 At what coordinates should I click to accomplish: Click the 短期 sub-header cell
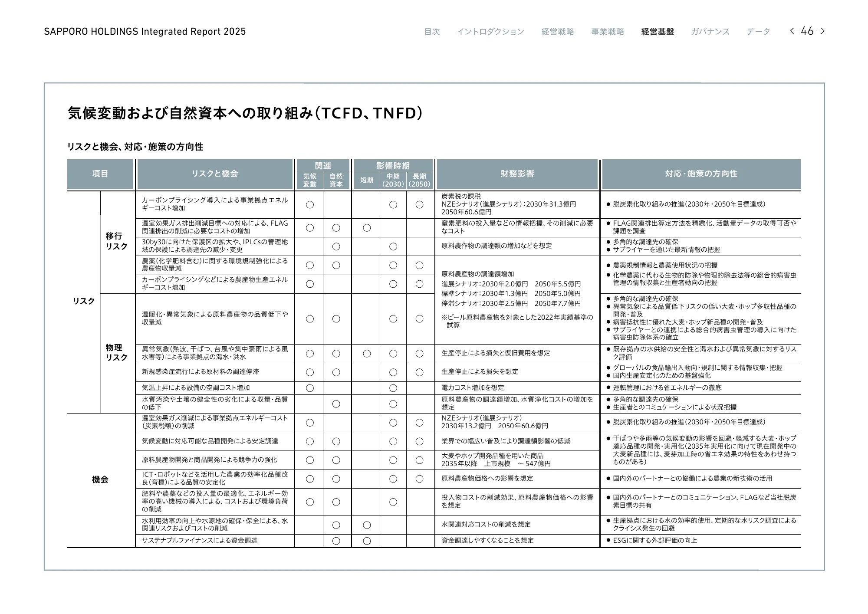pos(366,180)
